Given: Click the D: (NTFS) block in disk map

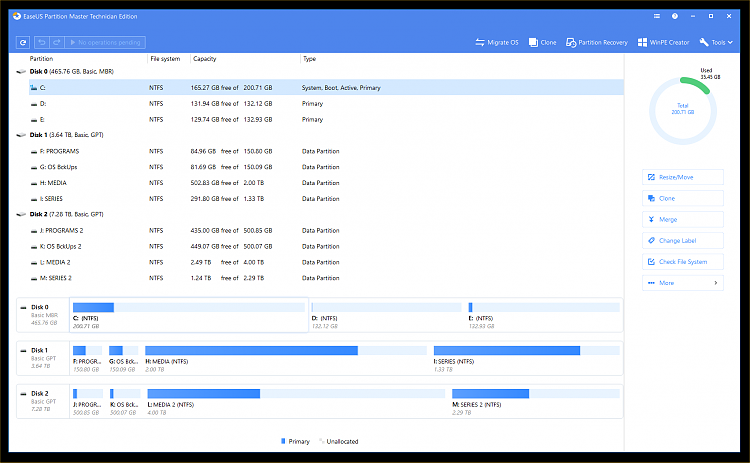Looking at the screenshot, I should [x=386, y=315].
